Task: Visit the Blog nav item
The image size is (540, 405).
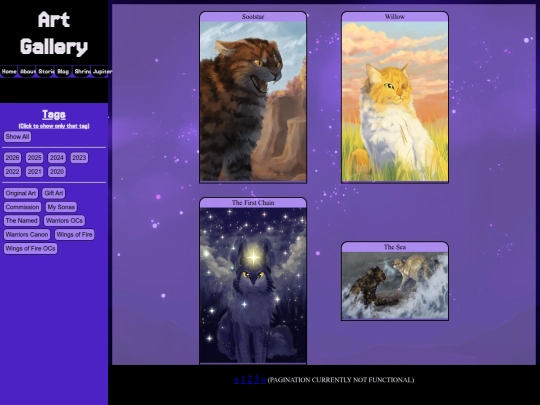Action: pyautogui.click(x=63, y=72)
